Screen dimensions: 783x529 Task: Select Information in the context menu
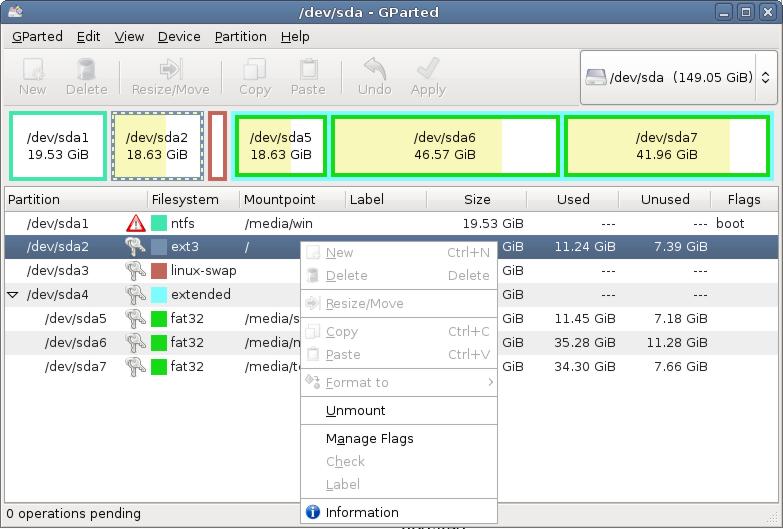pos(398,512)
